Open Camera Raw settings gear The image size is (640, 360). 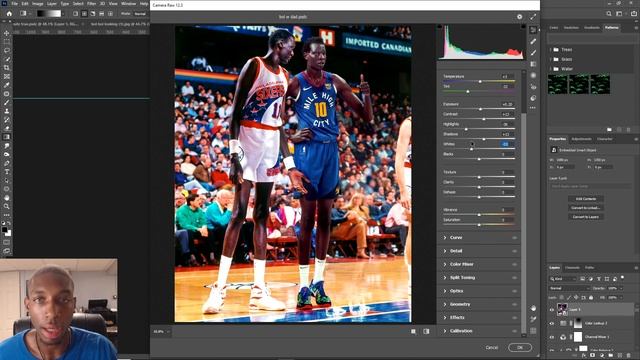519,17
